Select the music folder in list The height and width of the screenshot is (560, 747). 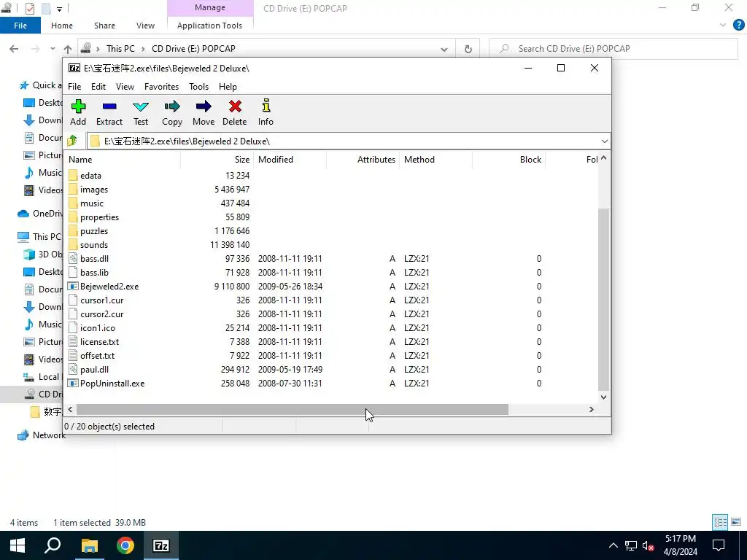click(91, 203)
